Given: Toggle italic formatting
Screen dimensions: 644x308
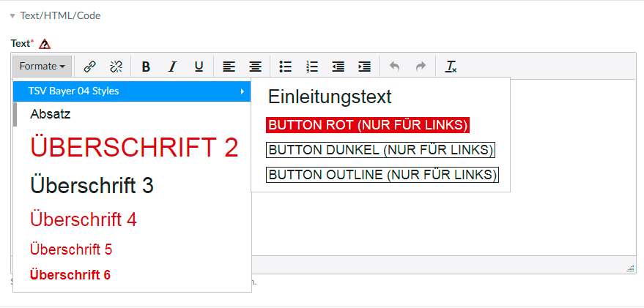Looking at the screenshot, I should tap(172, 67).
